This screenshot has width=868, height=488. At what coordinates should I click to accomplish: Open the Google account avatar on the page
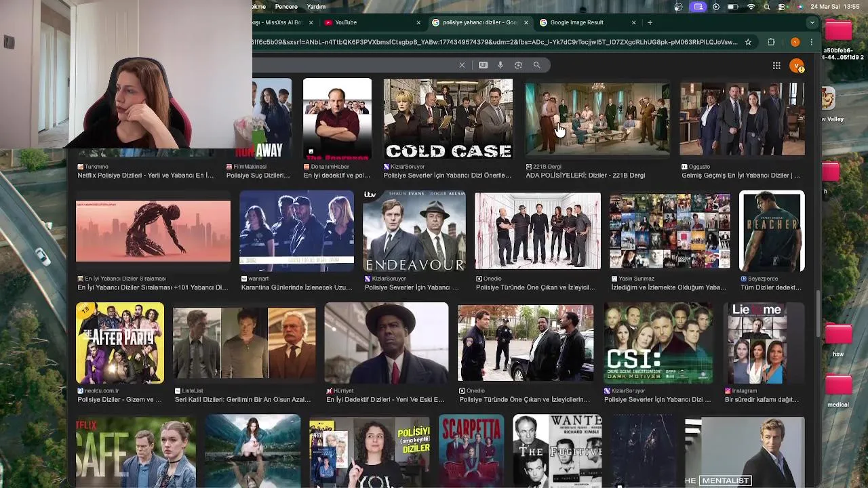(797, 66)
